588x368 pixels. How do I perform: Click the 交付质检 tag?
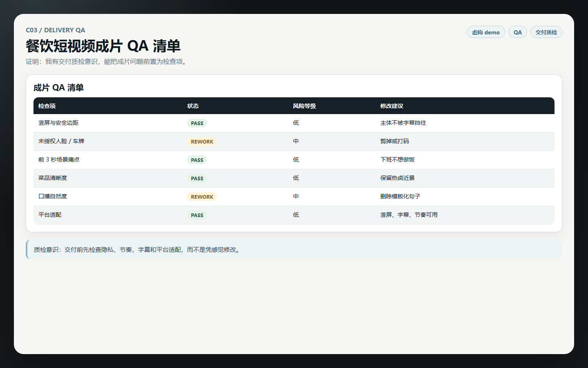pyautogui.click(x=546, y=32)
